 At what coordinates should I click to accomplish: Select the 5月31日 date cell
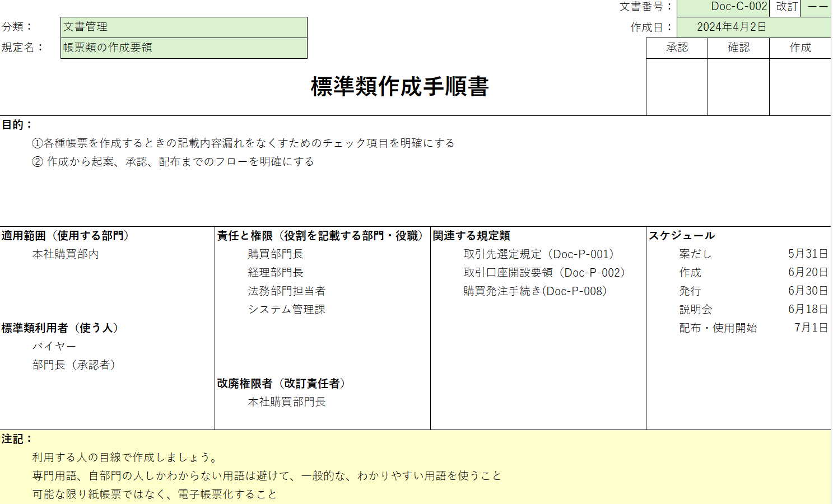point(808,254)
